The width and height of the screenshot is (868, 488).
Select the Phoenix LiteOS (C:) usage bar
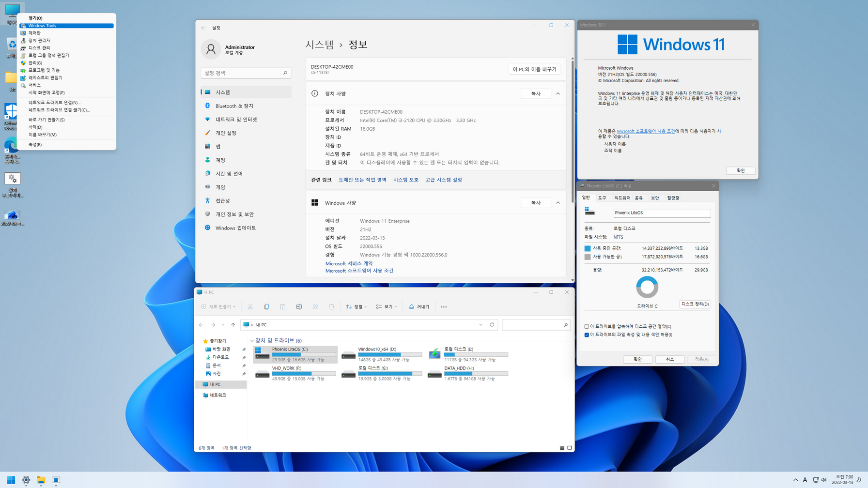click(304, 354)
